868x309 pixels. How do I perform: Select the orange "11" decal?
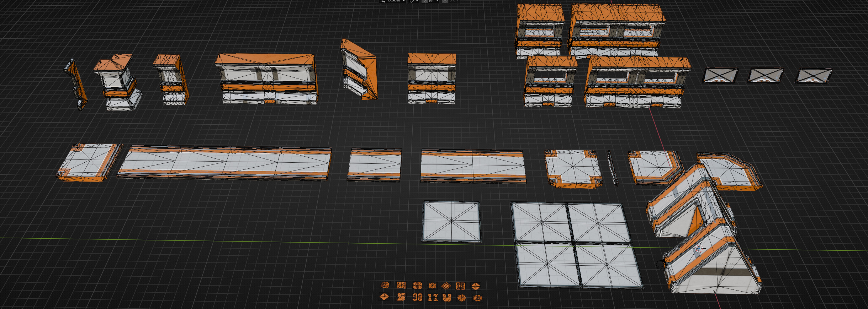coord(433,297)
